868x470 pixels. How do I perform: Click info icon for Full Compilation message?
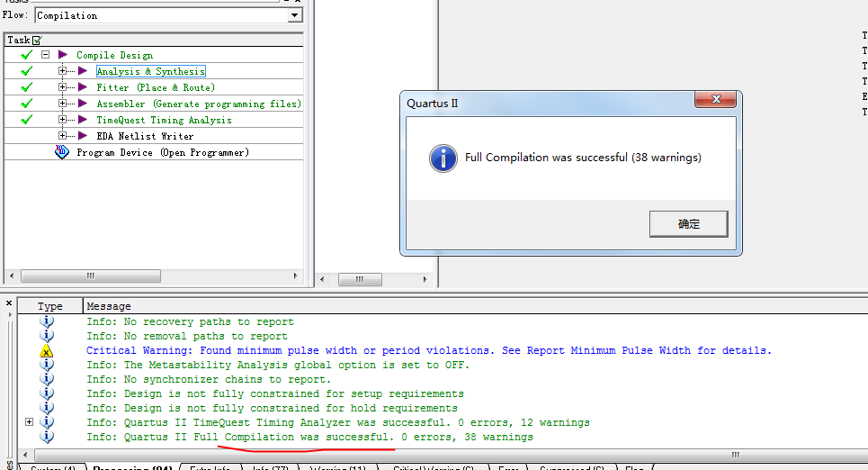pyautogui.click(x=47, y=437)
